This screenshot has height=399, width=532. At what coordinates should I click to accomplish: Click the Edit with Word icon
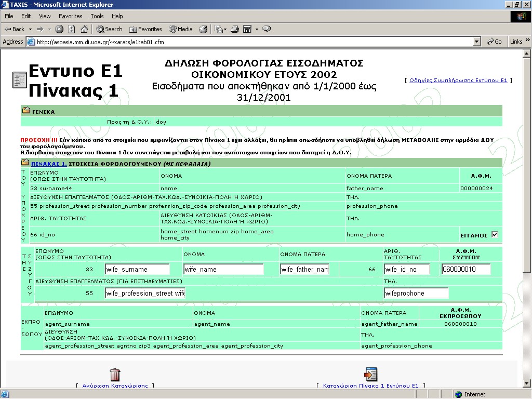pos(247,29)
